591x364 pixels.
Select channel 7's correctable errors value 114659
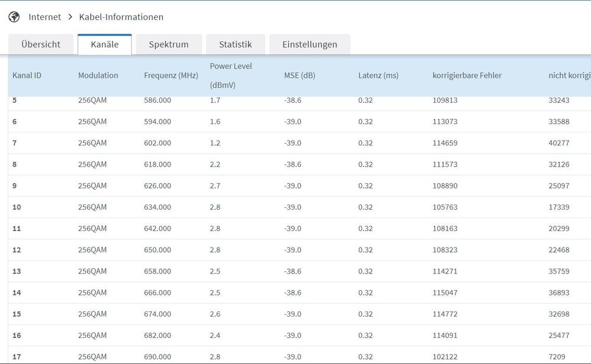coord(445,143)
